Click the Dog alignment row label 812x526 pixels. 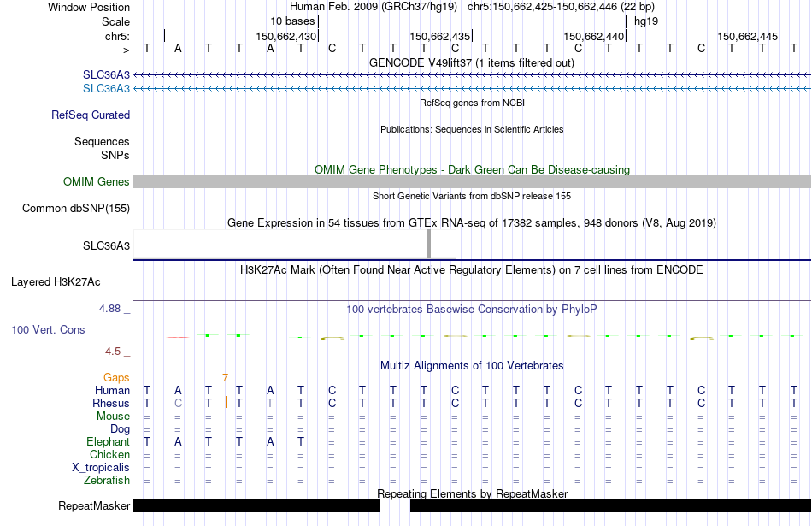[120, 429]
